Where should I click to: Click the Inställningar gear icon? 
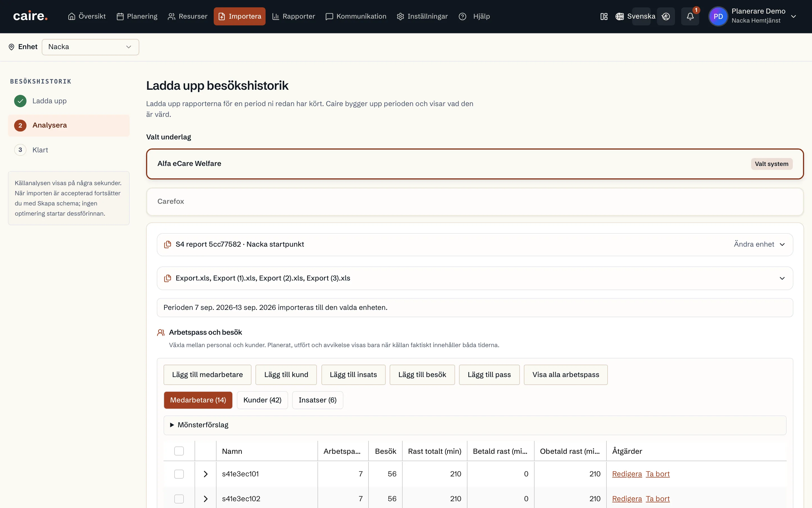(x=400, y=16)
